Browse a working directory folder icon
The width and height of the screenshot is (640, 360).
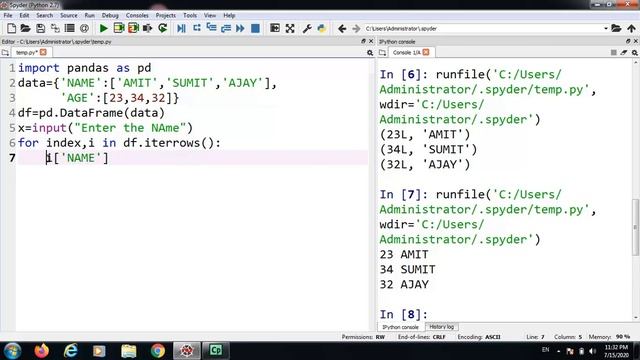tap(616, 28)
